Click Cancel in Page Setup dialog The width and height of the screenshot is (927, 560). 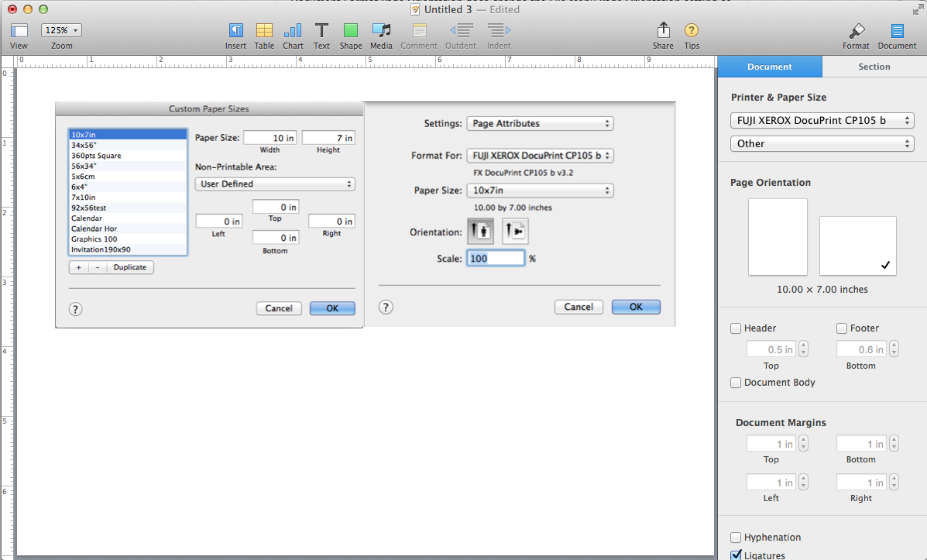[x=579, y=307]
